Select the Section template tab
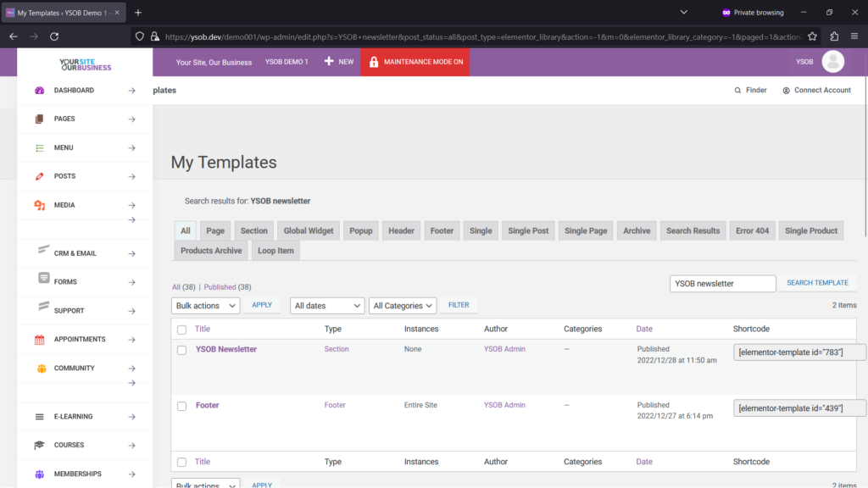The height and width of the screenshot is (488, 868). pos(254,230)
